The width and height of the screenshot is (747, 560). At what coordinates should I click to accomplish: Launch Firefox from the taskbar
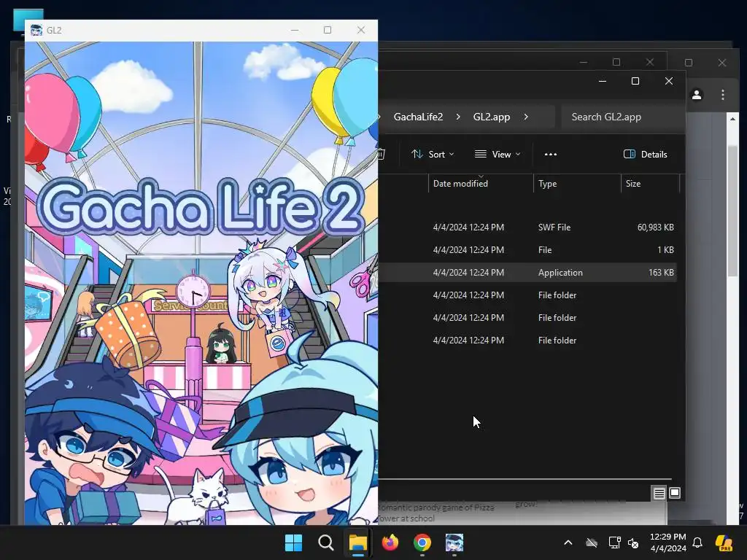click(x=390, y=542)
